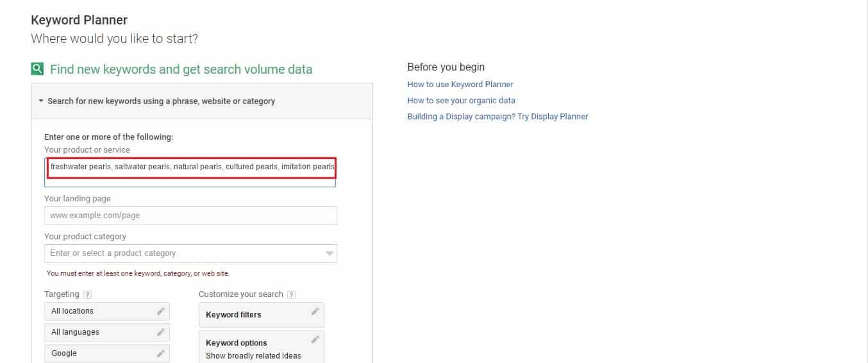This screenshot has width=868, height=363.
Task: Focus the Your landing page field
Action: click(190, 215)
